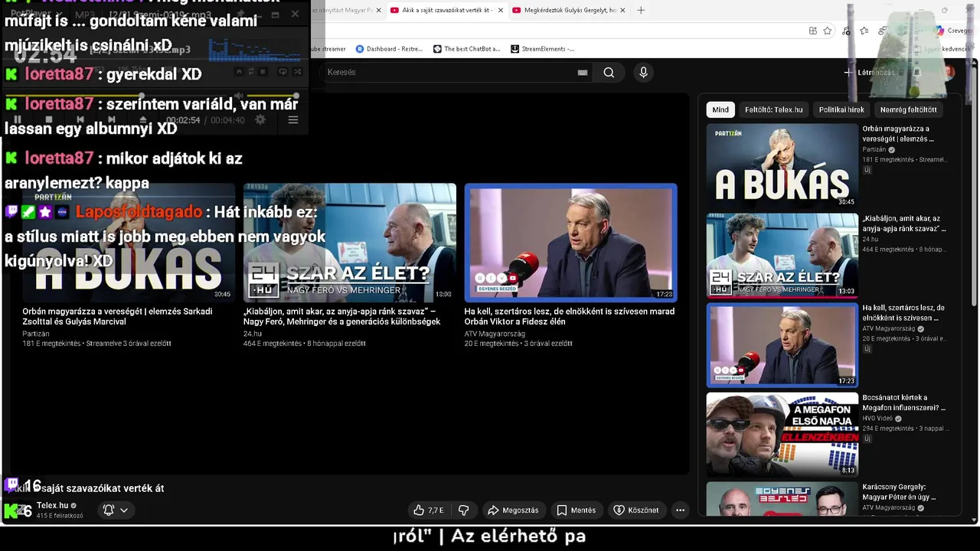Open more actions three-dot menu below video

point(680,510)
